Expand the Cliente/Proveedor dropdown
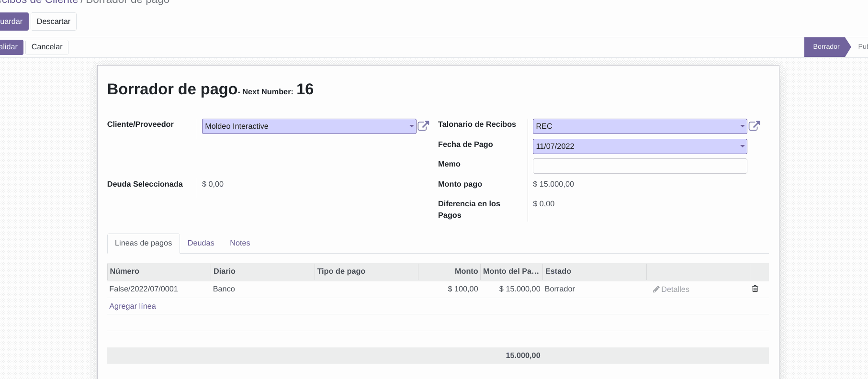The width and height of the screenshot is (868, 379). [x=411, y=126]
